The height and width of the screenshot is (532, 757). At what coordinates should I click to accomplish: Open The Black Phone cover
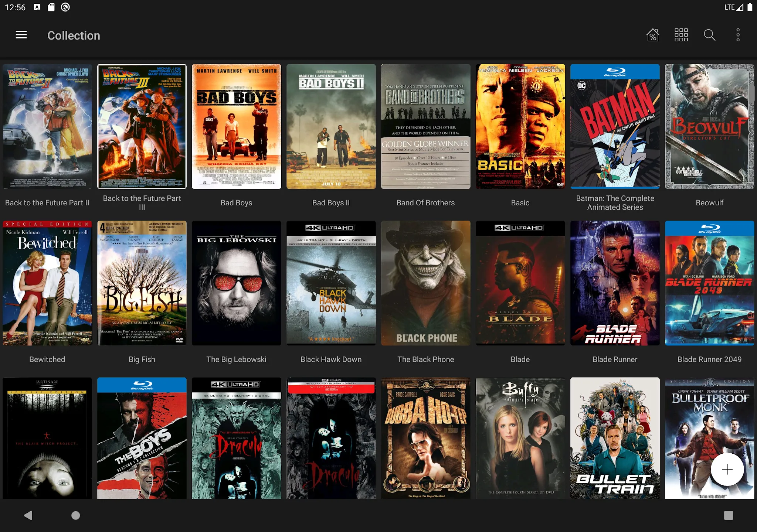426,283
